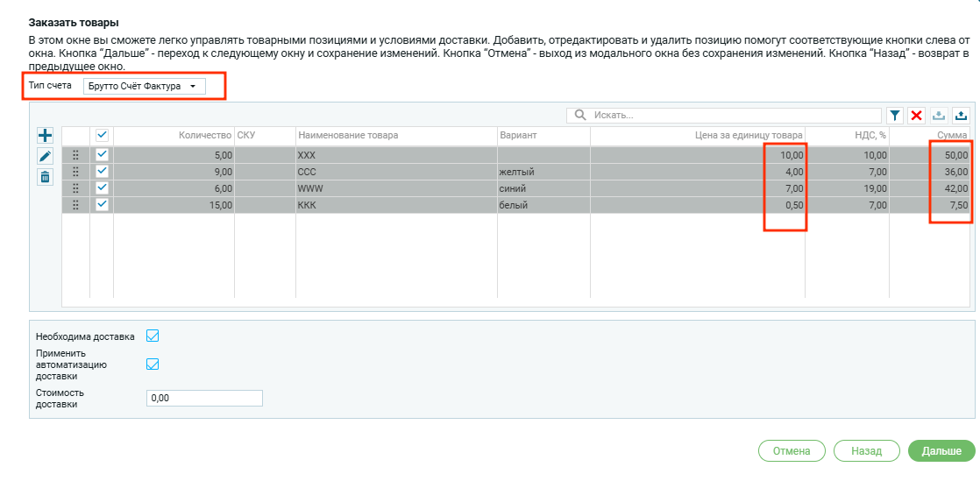The width and height of the screenshot is (980, 481).
Task: Uncheck the checkbox for CCC row
Action: click(x=102, y=172)
